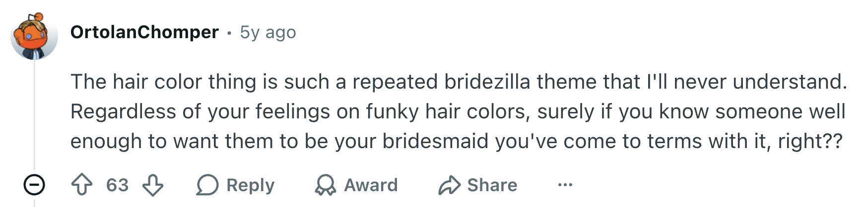The width and height of the screenshot is (868, 207).
Task: Open OrtolanChomper's Snoo avatar
Action: coord(34,36)
